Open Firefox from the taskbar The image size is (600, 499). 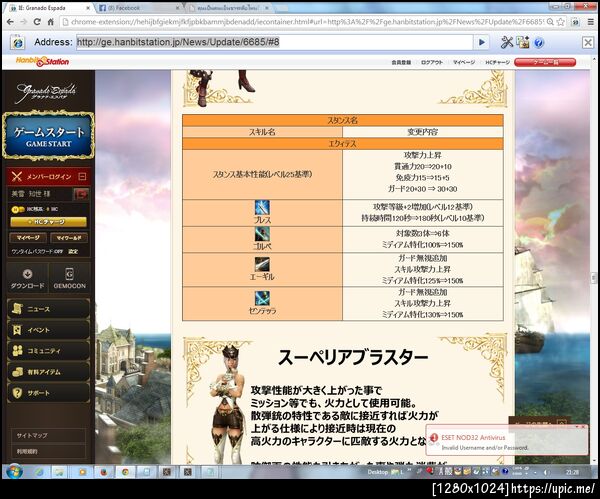click(104, 472)
